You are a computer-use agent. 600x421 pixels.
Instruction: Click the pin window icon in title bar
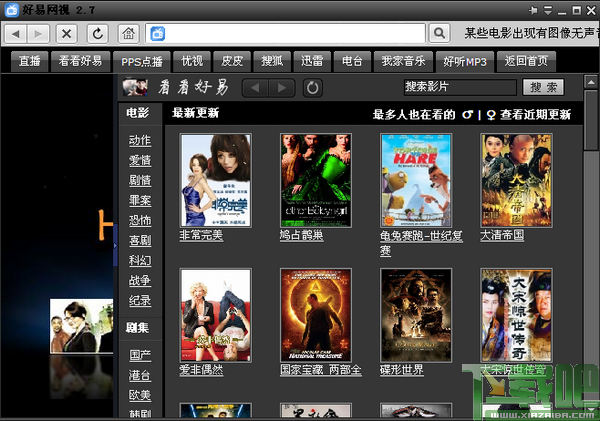(x=533, y=10)
